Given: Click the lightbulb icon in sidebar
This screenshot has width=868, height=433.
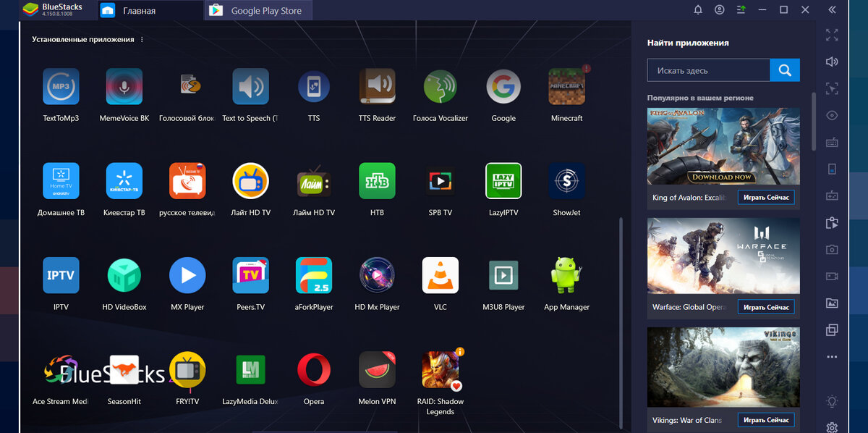Looking at the screenshot, I should (x=832, y=401).
